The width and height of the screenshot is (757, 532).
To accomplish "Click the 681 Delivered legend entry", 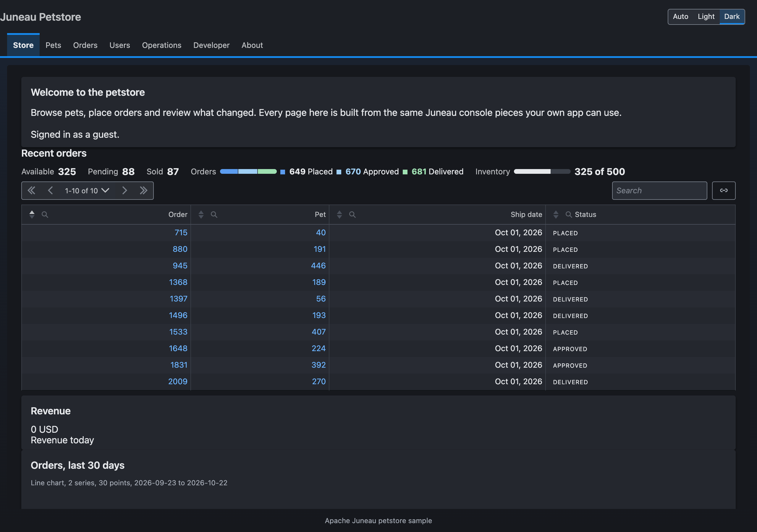I will pos(433,172).
